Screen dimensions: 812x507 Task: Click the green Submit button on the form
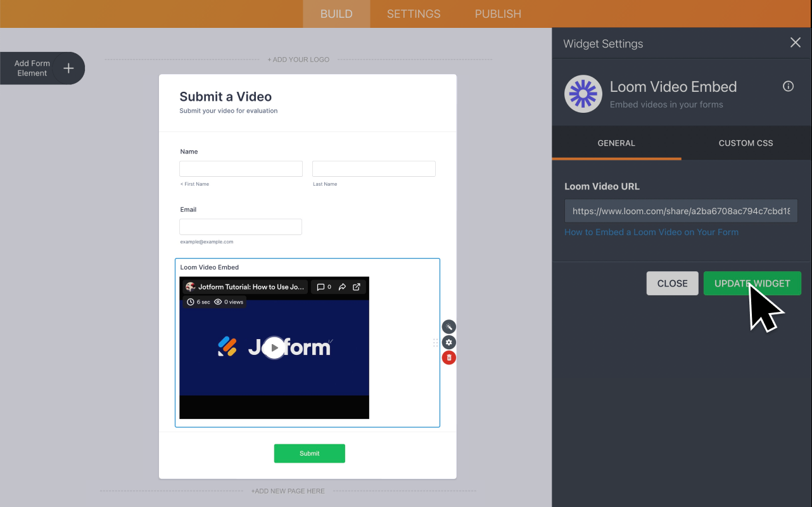pyautogui.click(x=309, y=453)
